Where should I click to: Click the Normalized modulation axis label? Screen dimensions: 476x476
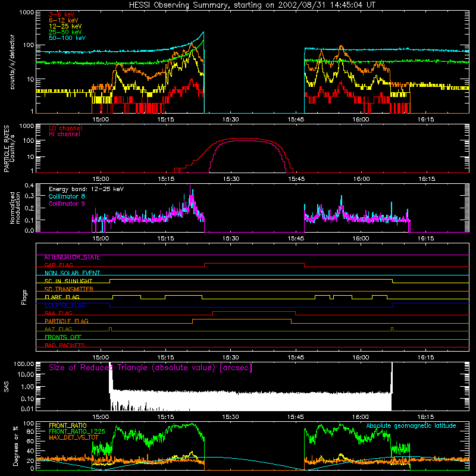(x=15, y=208)
